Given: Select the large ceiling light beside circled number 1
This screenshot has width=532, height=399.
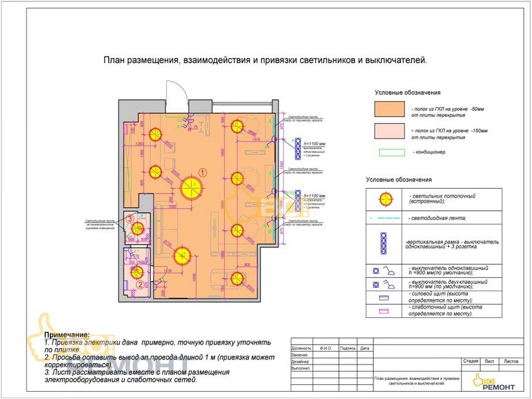Looking at the screenshot, I should 192,188.
